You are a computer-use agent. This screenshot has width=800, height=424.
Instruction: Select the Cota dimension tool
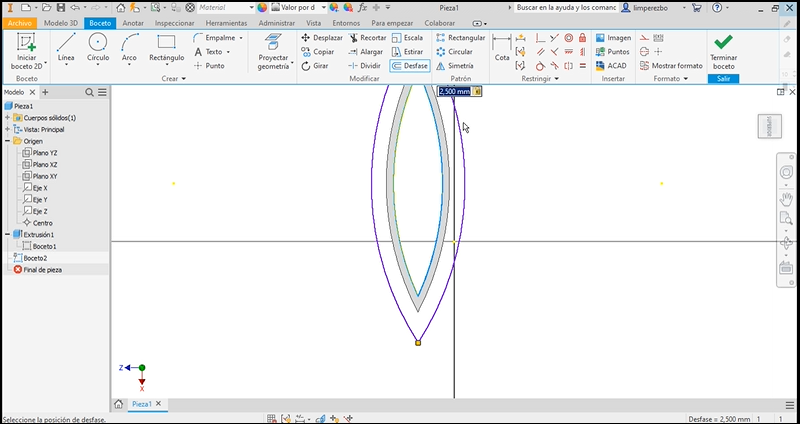[502, 49]
